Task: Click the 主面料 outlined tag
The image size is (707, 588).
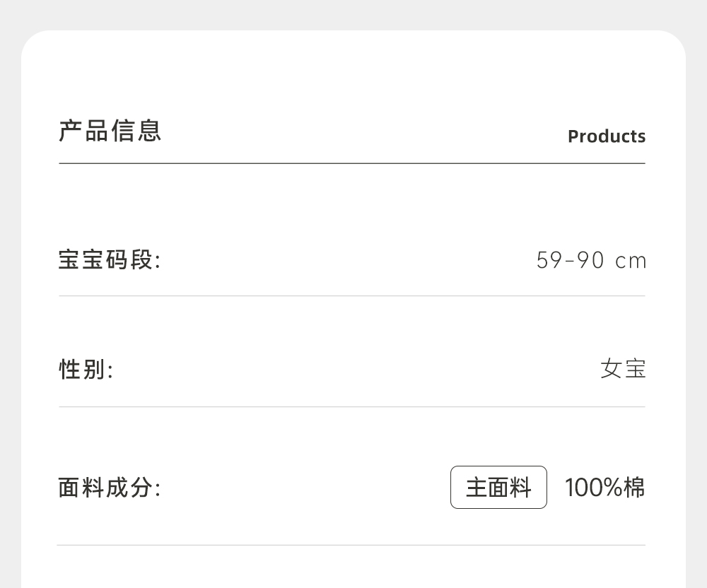Action: [498, 488]
